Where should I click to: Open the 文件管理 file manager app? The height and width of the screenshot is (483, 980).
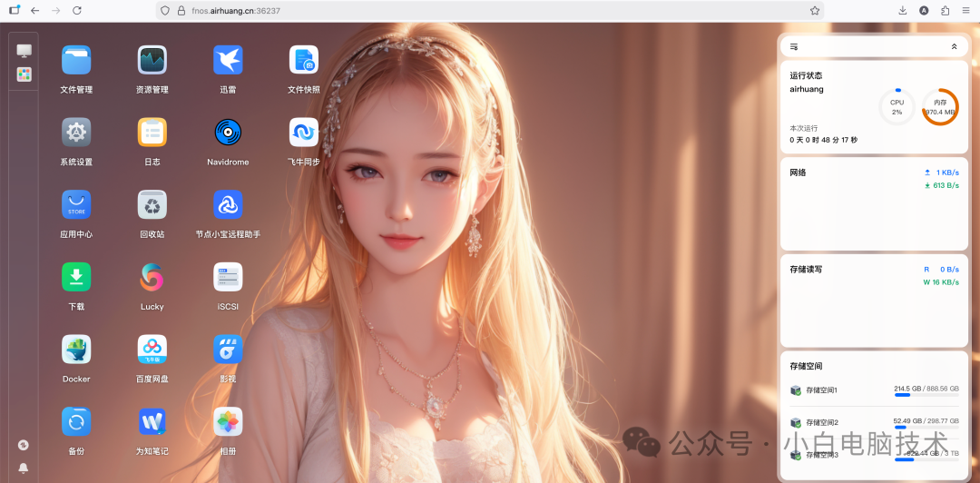point(76,60)
